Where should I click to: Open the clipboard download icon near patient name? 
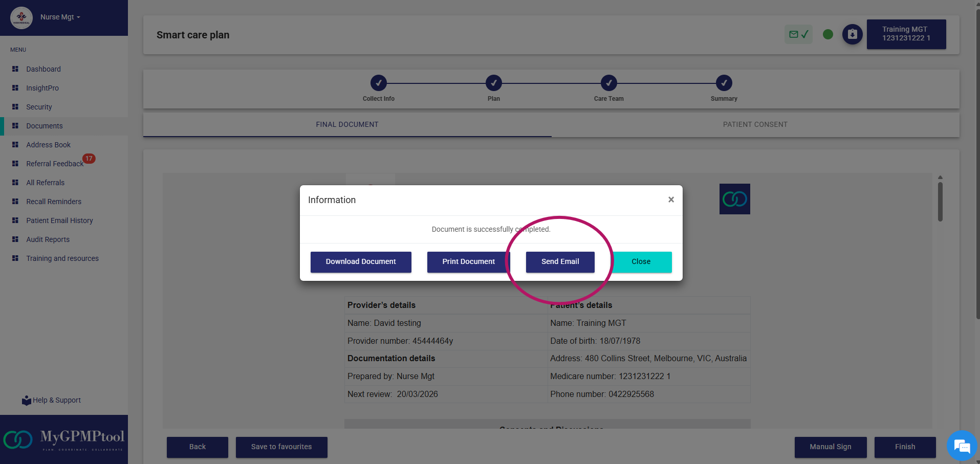point(852,34)
